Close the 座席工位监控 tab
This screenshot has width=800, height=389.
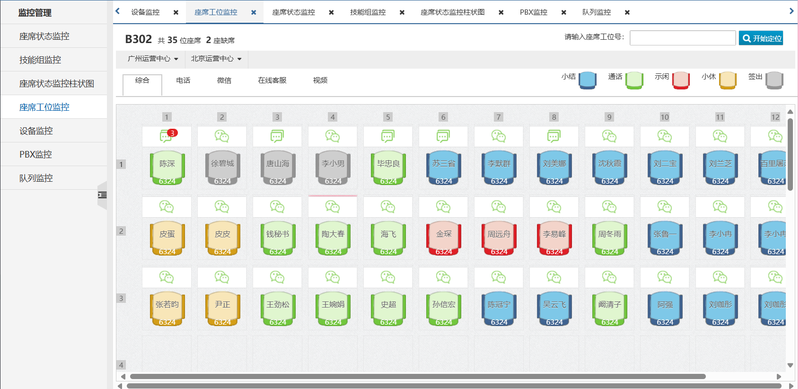pos(254,13)
